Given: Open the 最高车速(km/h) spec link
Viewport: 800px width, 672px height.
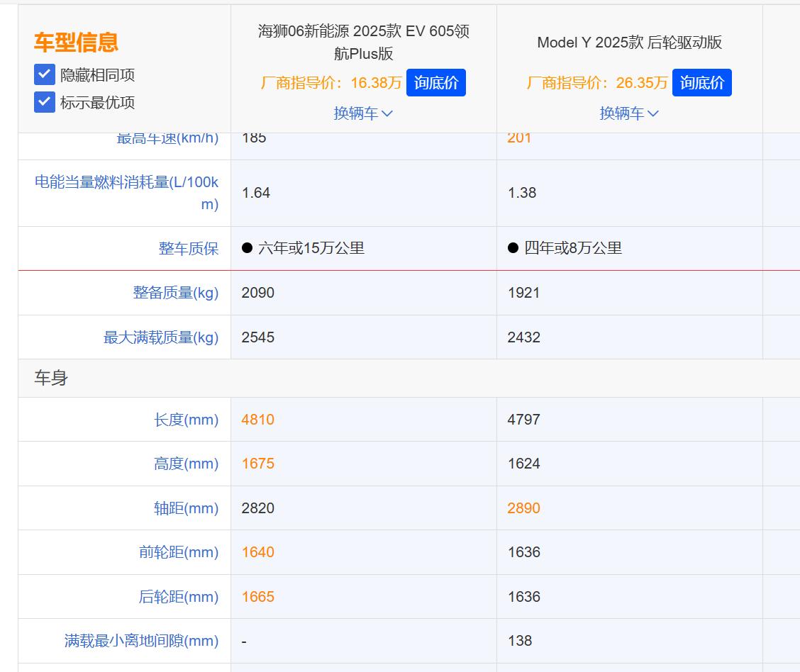Looking at the screenshot, I should [x=168, y=138].
